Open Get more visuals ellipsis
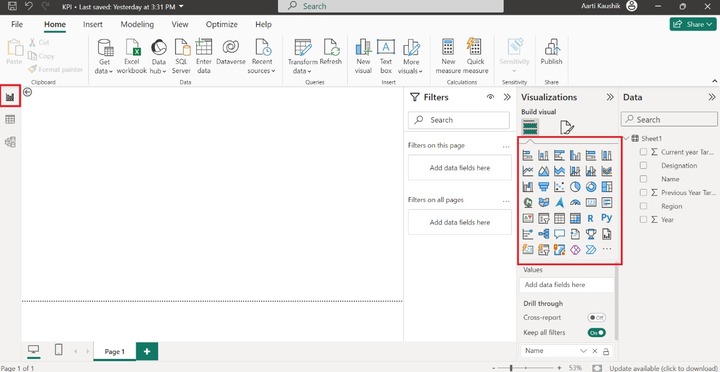The width and height of the screenshot is (720, 372). tap(607, 249)
